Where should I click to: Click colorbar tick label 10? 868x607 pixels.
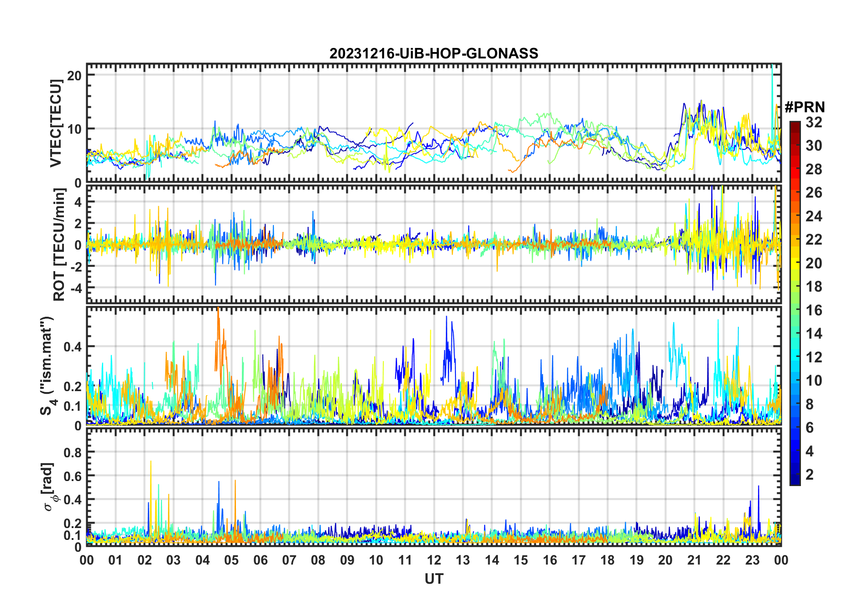click(x=814, y=381)
